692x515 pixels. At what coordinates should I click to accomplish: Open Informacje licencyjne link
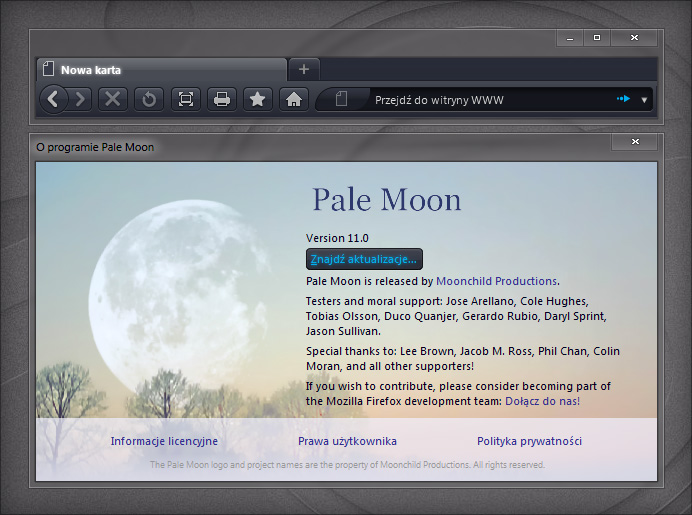(164, 441)
